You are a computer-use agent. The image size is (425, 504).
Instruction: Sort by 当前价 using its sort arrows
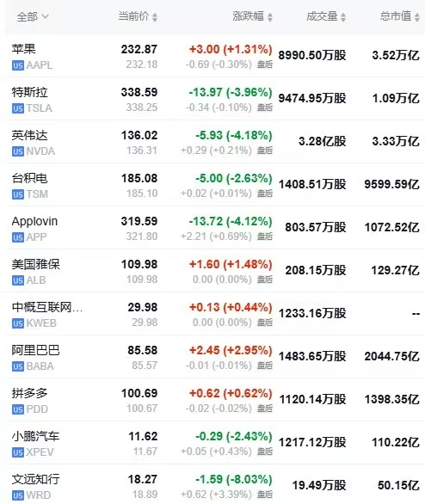point(155,17)
